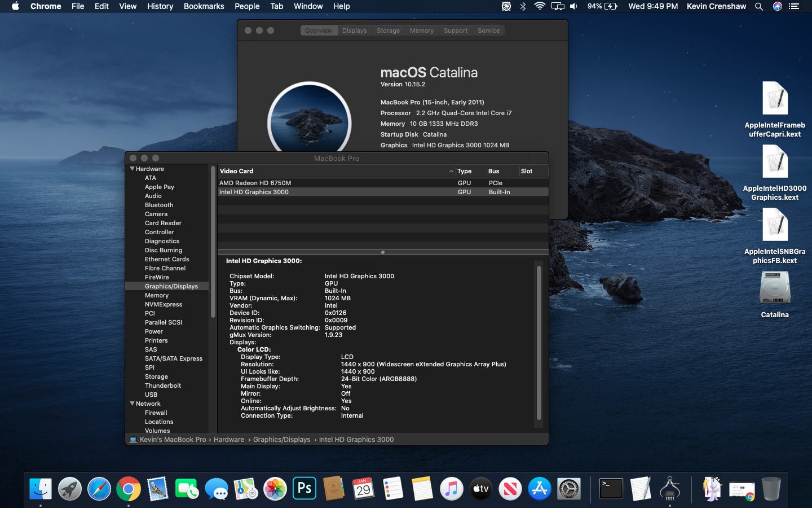Select Bluetooth in hardware sidebar
812x508 pixels.
(159, 205)
